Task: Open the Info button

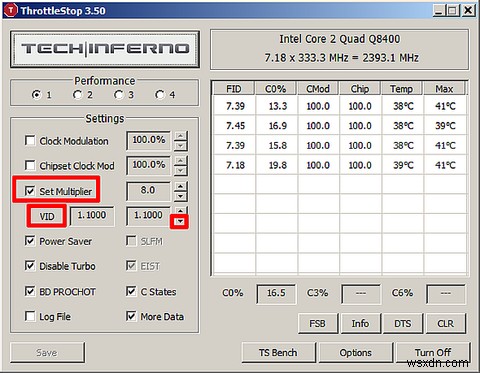Action: click(360, 323)
